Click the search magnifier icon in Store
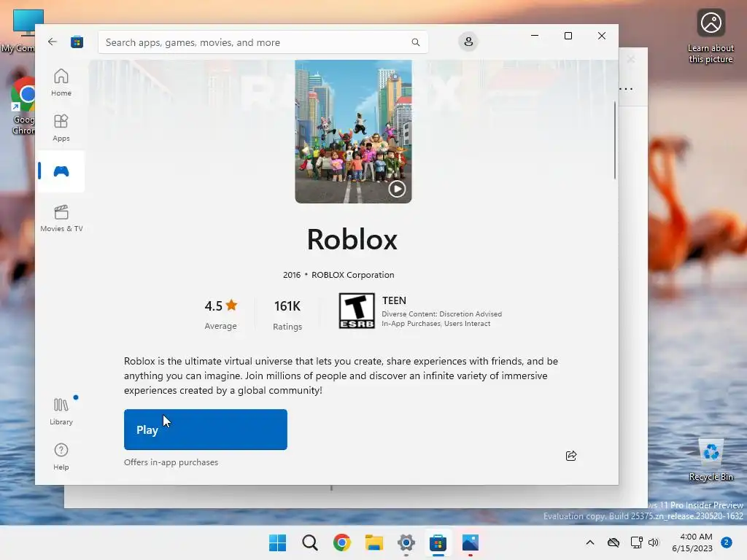Viewport: 747px width, 560px height. (415, 42)
